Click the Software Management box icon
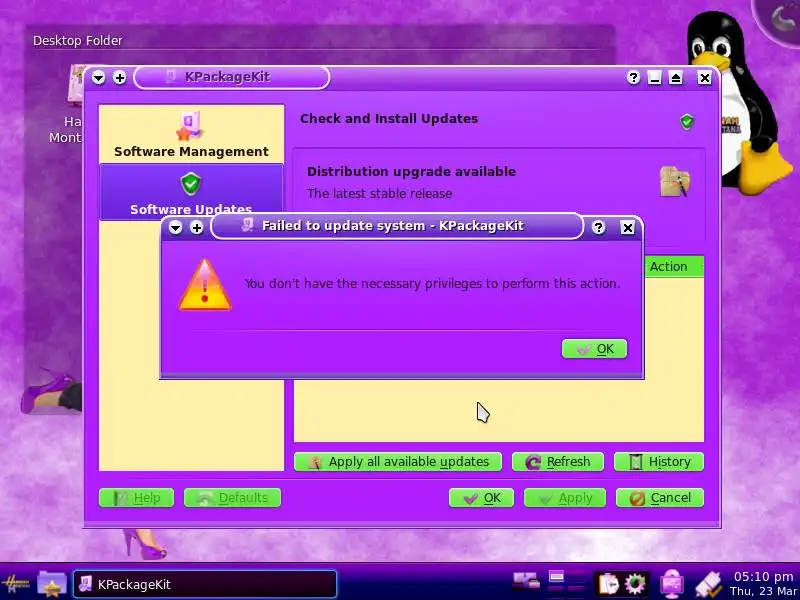 [190, 126]
